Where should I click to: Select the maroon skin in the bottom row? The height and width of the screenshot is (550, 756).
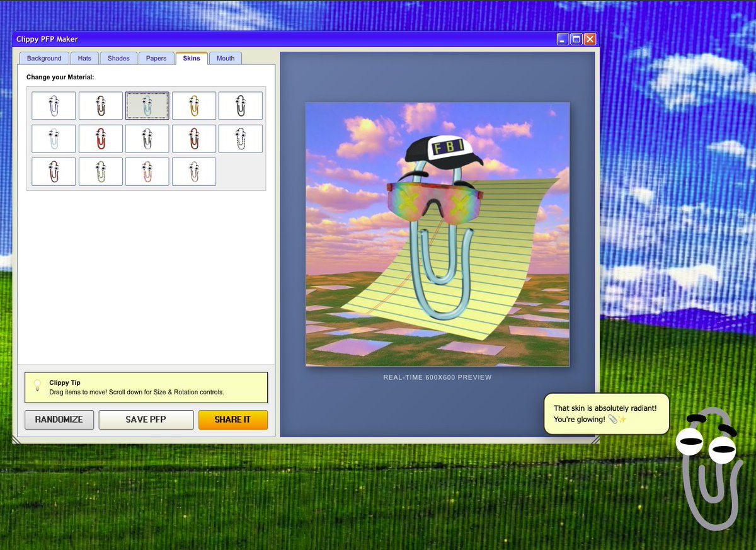point(54,171)
